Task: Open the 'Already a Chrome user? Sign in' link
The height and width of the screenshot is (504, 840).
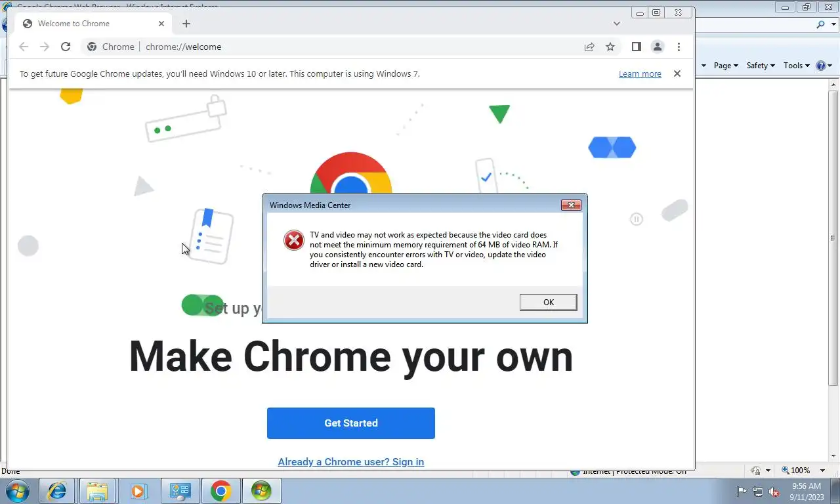Action: pos(350,462)
